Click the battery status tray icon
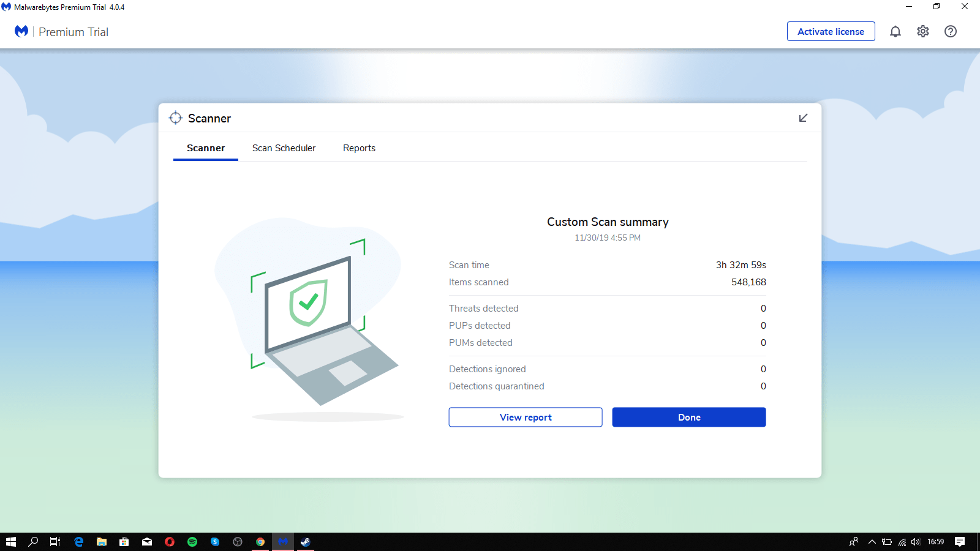This screenshot has height=551, width=980. pos(887,542)
